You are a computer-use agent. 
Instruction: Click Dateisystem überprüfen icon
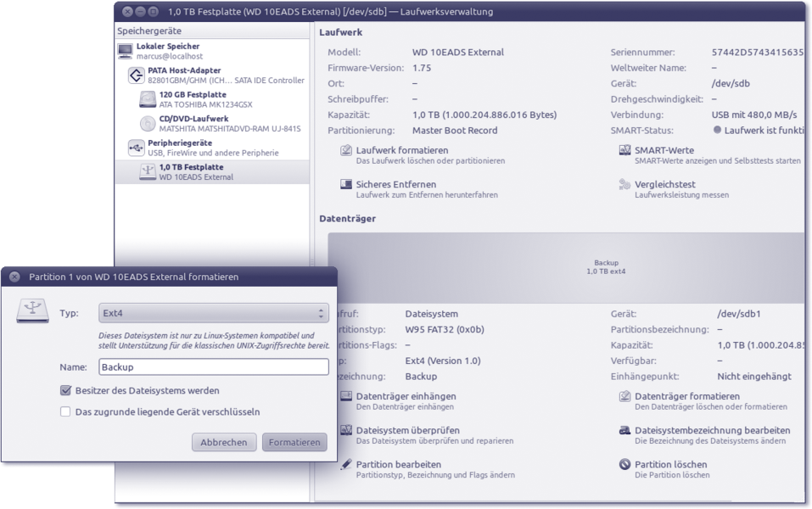(346, 430)
